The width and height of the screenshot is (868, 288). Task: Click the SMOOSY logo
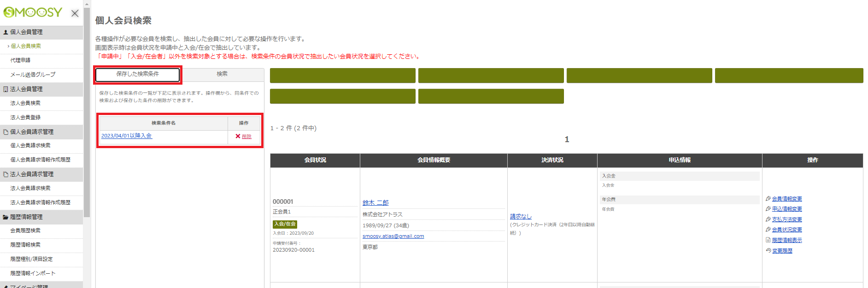(x=33, y=12)
